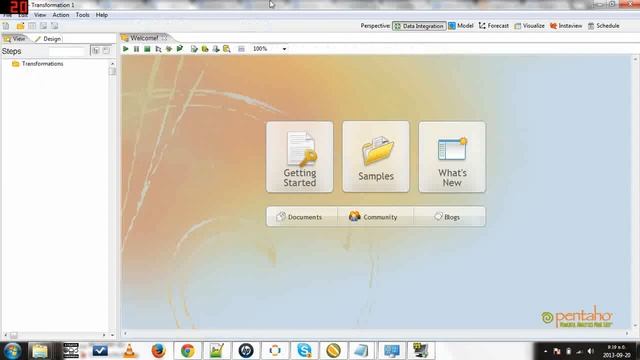Expand all items in the Steps tree
The image size is (640, 360).
tap(96, 51)
